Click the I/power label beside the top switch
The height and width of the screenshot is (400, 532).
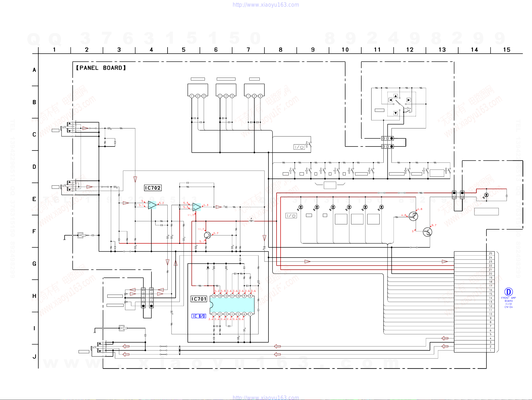pos(299,147)
